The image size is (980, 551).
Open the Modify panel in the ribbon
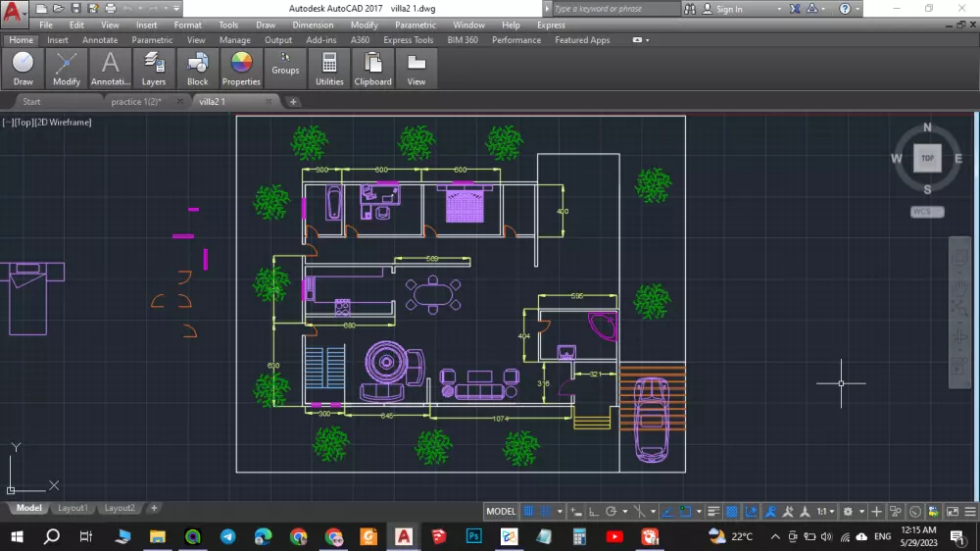pyautogui.click(x=67, y=69)
